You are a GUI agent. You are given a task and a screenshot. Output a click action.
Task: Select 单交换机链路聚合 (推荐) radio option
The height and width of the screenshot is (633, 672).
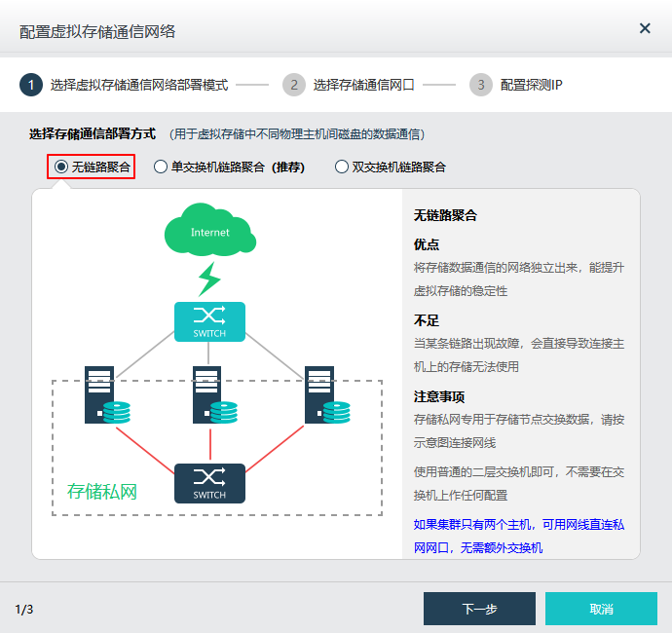[x=162, y=167]
